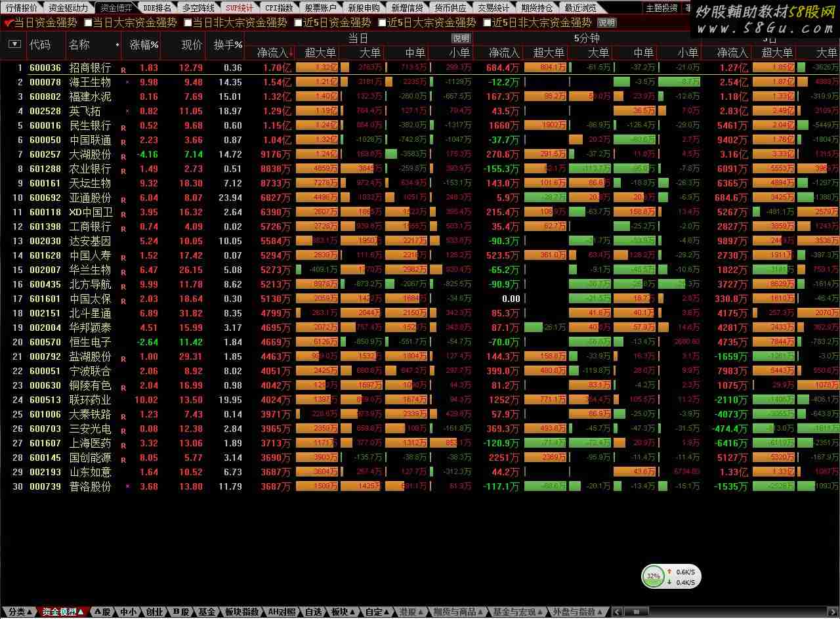Expand the 分类 bottom menu
This screenshot has height=619, width=840.
(x=20, y=612)
